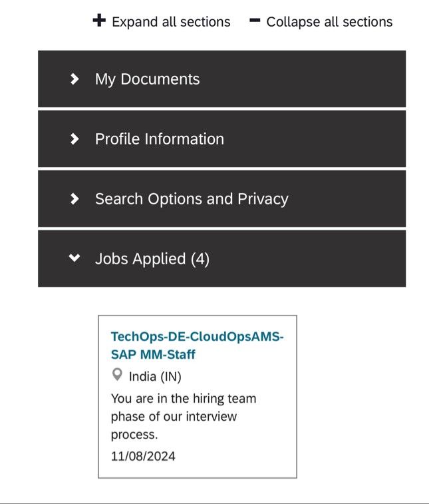Click the "SAP MM-Staff" line of job title

click(153, 354)
